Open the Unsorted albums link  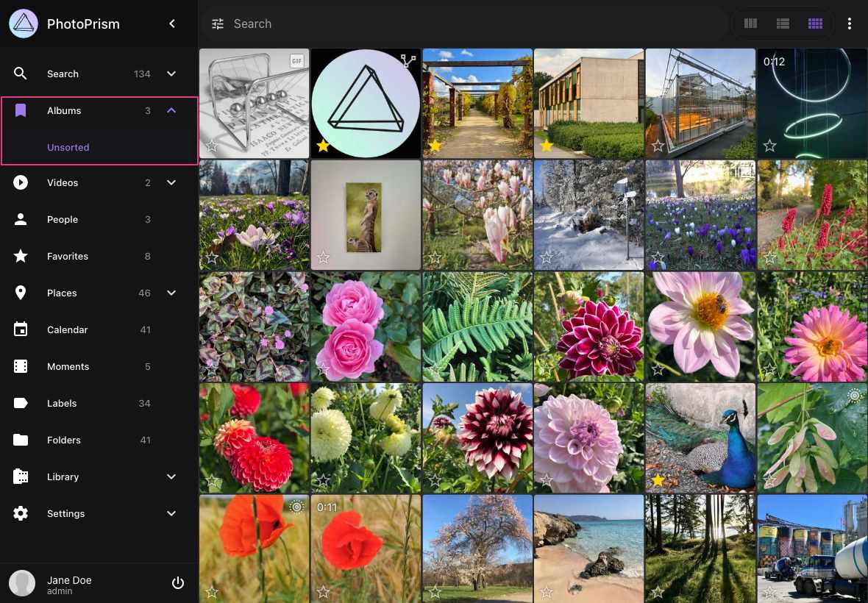(68, 147)
